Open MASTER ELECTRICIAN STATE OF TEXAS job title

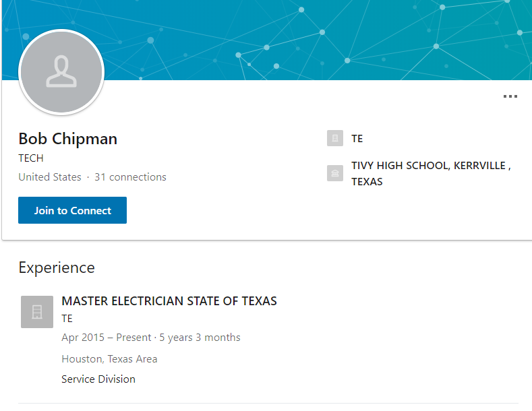click(x=169, y=301)
